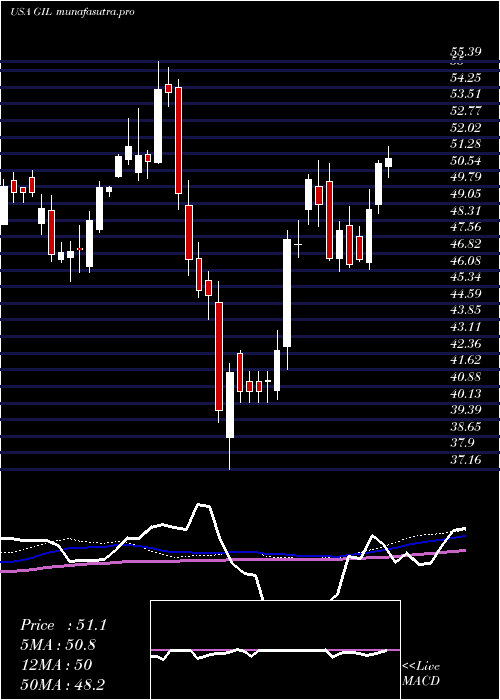
Task: Click the 47.56 price axis label
Action: 466,227
